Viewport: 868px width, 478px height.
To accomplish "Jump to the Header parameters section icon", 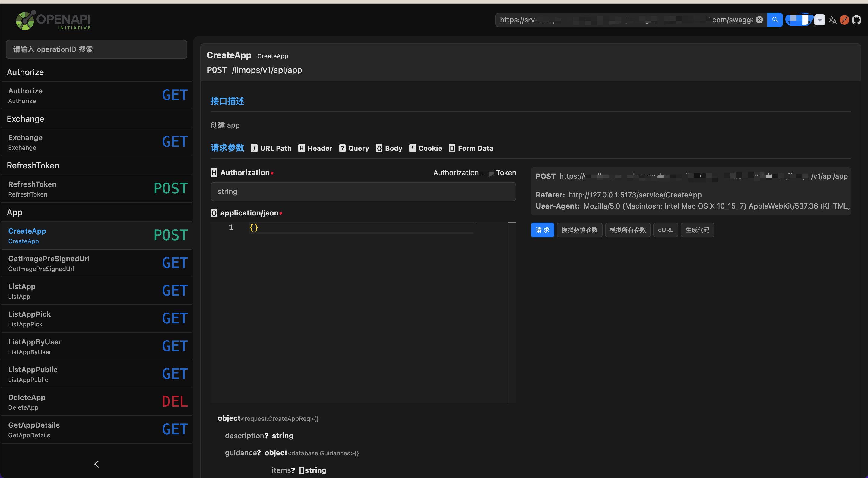I will [301, 149].
